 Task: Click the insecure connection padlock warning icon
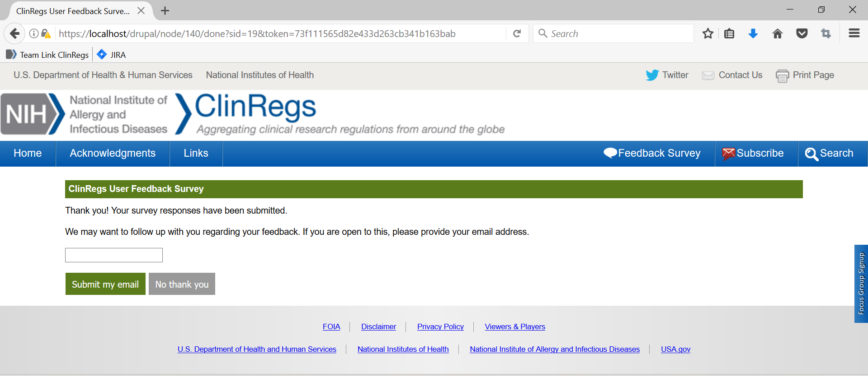[x=46, y=33]
